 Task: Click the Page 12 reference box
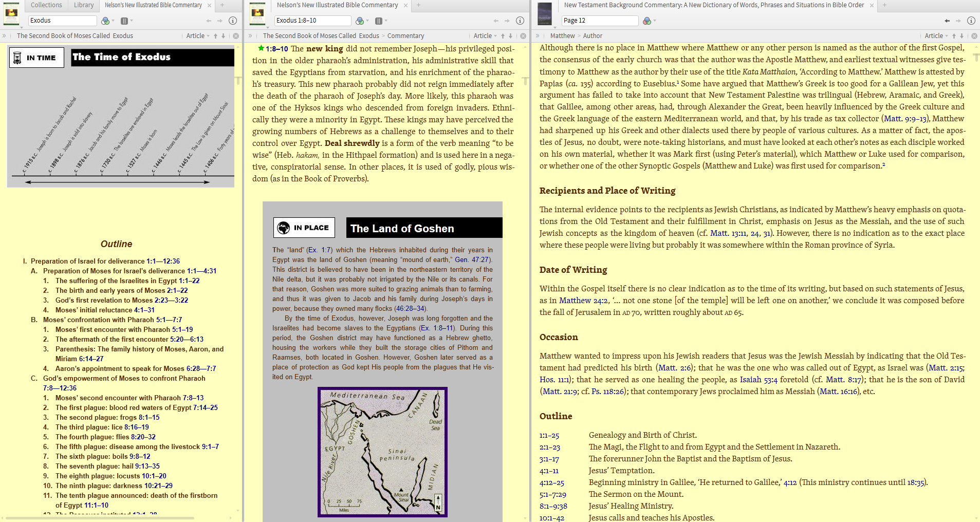point(600,21)
